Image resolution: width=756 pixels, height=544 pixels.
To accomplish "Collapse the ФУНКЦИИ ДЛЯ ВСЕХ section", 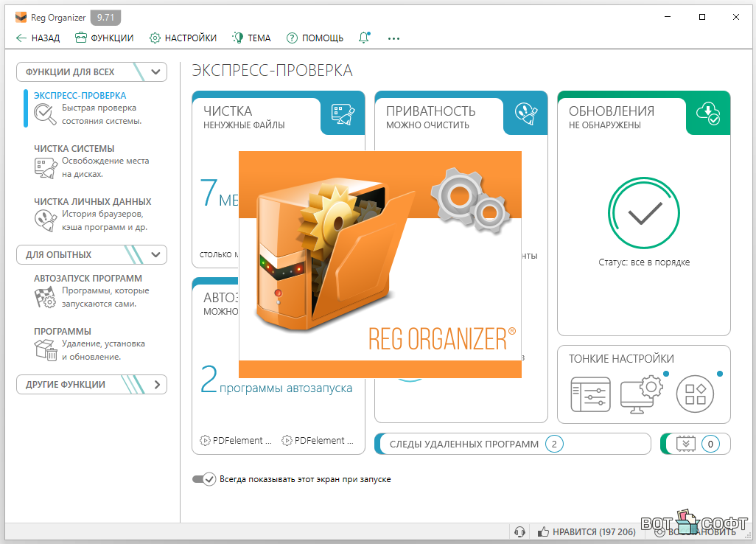I will pyautogui.click(x=91, y=72).
